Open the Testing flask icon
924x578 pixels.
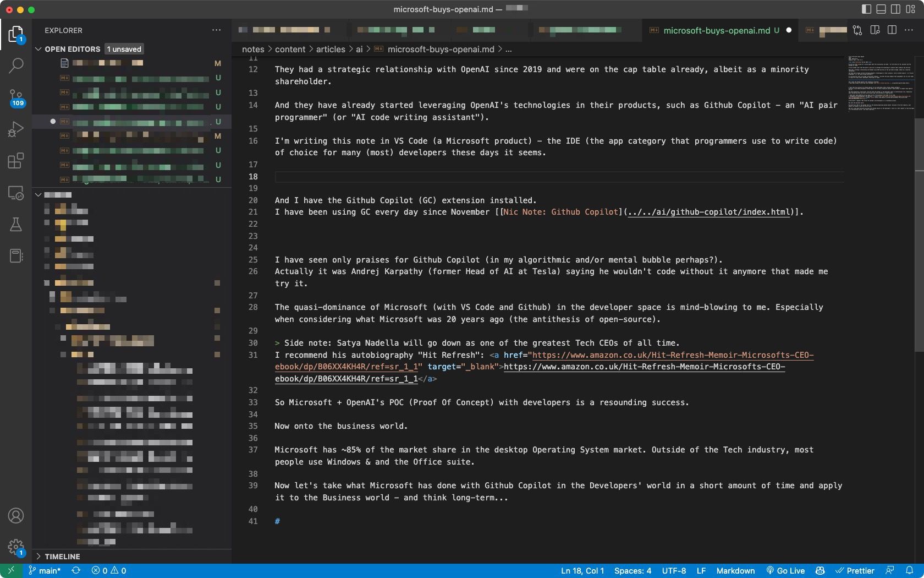(16, 224)
